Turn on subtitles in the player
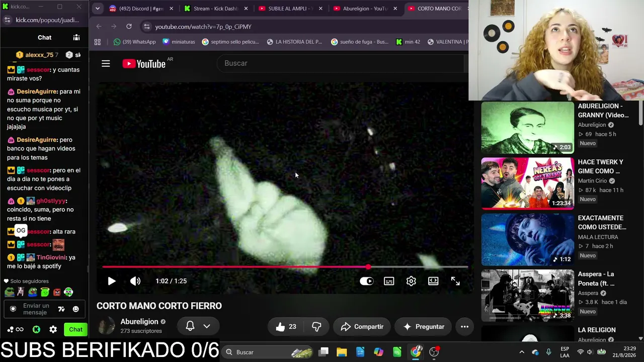 389,281
